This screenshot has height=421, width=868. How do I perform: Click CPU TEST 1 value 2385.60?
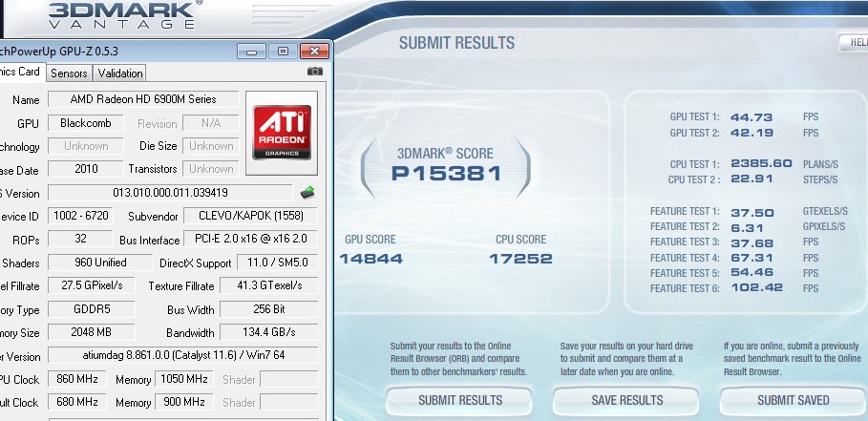761,164
